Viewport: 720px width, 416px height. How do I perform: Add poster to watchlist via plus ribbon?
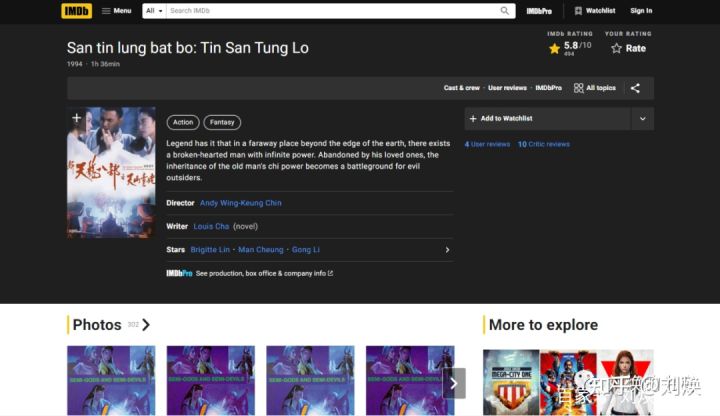coord(77,118)
